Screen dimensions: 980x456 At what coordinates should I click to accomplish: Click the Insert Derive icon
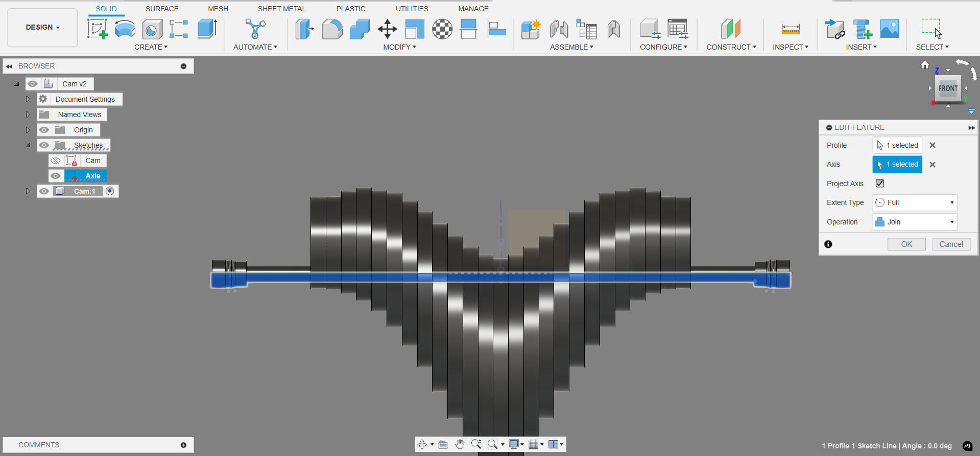pos(835,29)
